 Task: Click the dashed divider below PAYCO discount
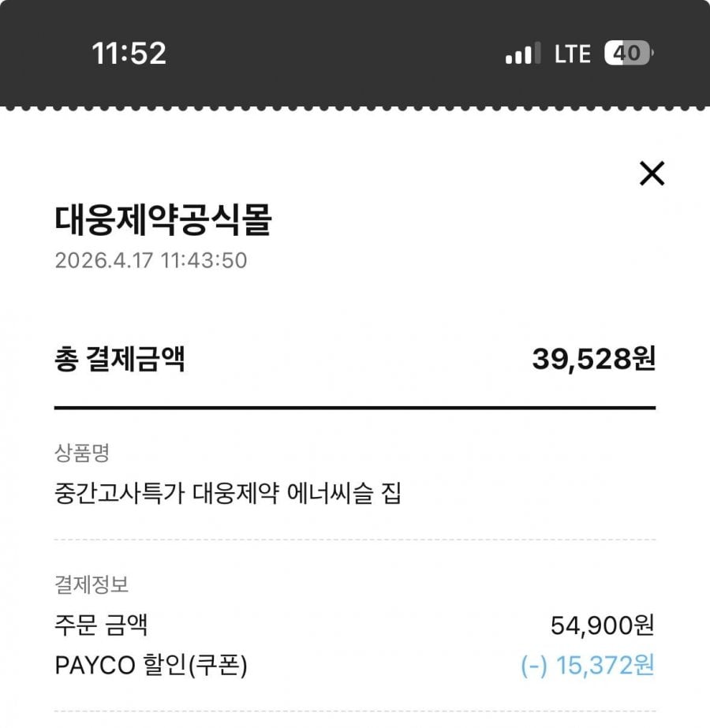[x=355, y=712]
